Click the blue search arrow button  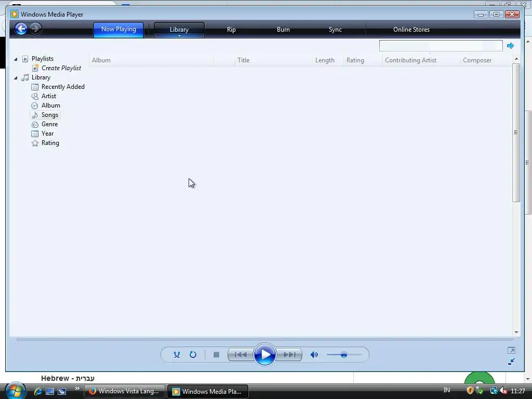[510, 46]
